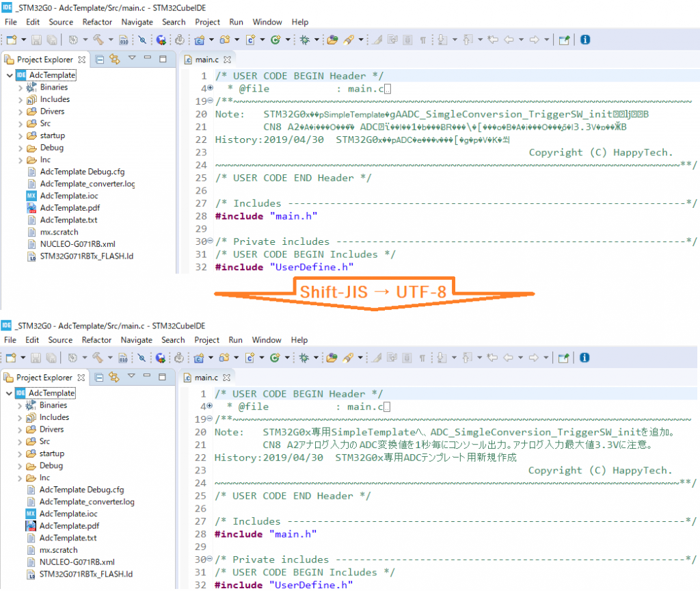Open the Refactor menu
700x591 pixels.
point(97,21)
